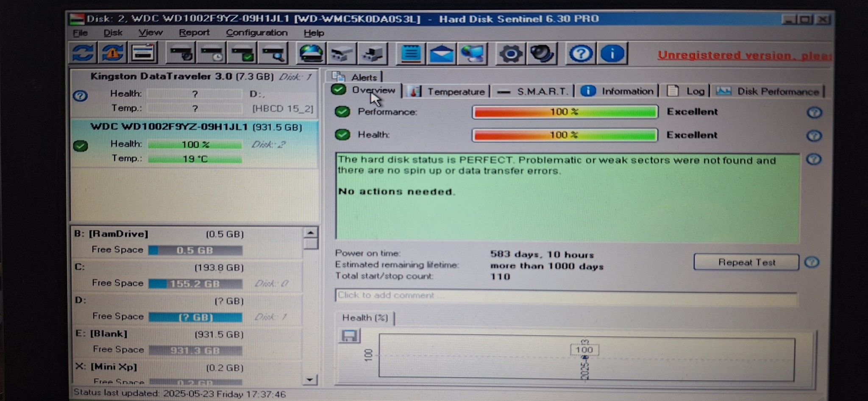Viewport: 868px width, 401px height.
Task: Click the disk with magnifier toolbar icon
Action: coord(273,53)
